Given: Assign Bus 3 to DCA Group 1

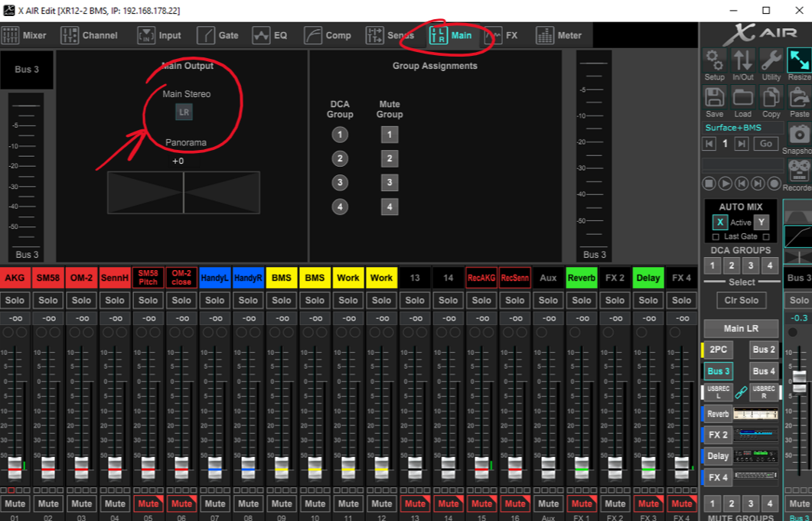Looking at the screenshot, I should (x=340, y=135).
